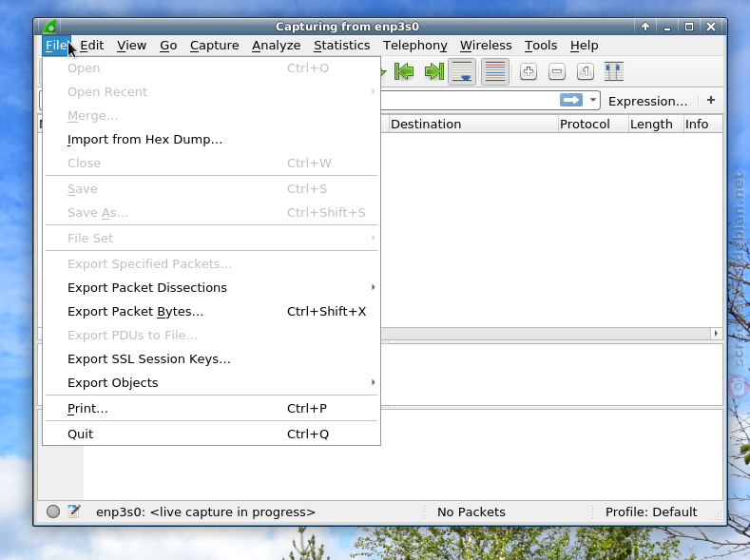Screen dimensions: 750x560
Task: Reset packet text to normal size
Action: pos(586,71)
